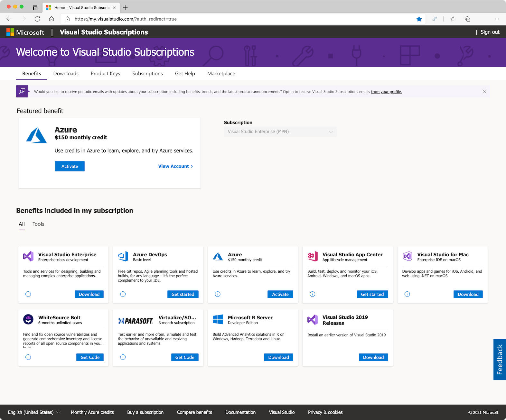
Task: Switch to the Downloads tab
Action: point(66,74)
